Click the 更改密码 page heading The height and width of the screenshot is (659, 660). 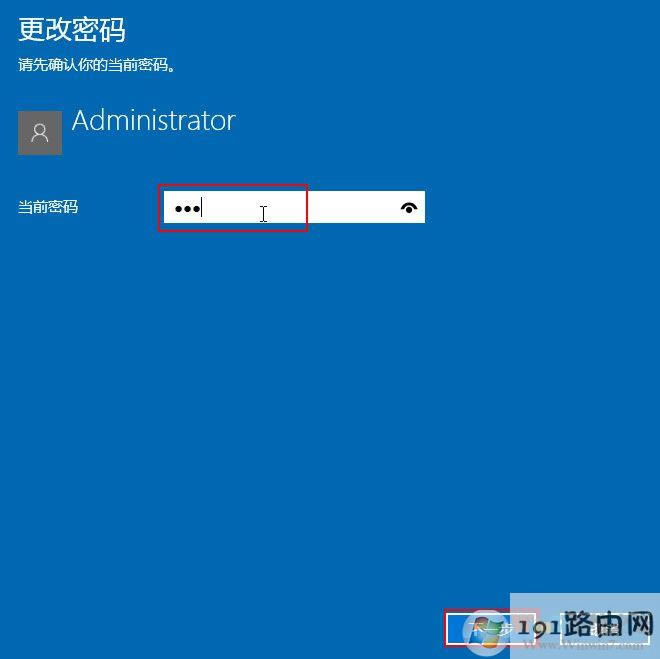[72, 30]
